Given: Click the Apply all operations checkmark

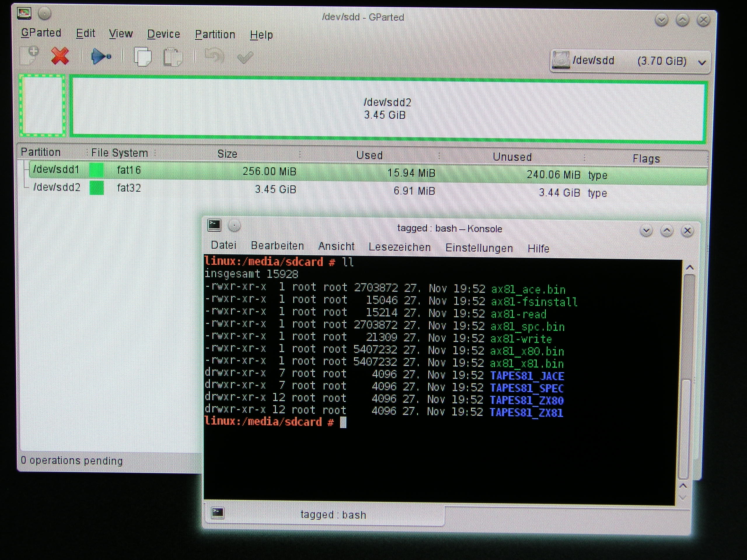Looking at the screenshot, I should pos(245,57).
